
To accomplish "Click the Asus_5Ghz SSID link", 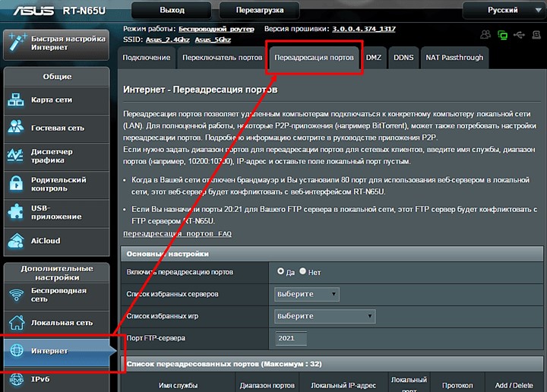I will click(x=213, y=40).
